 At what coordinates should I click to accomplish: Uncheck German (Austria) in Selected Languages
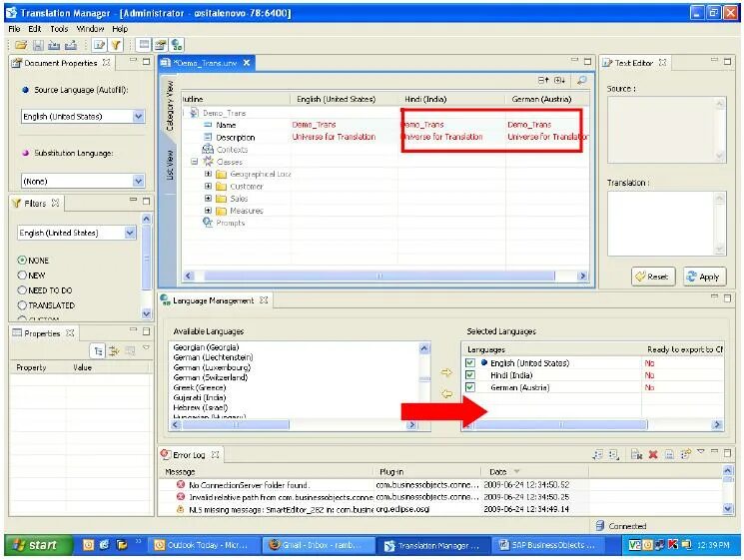[470, 387]
